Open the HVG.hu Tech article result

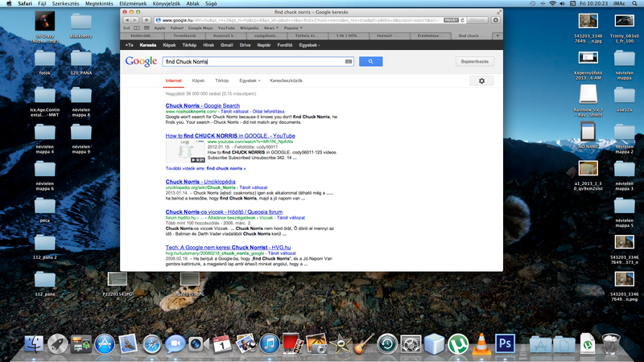click(228, 248)
